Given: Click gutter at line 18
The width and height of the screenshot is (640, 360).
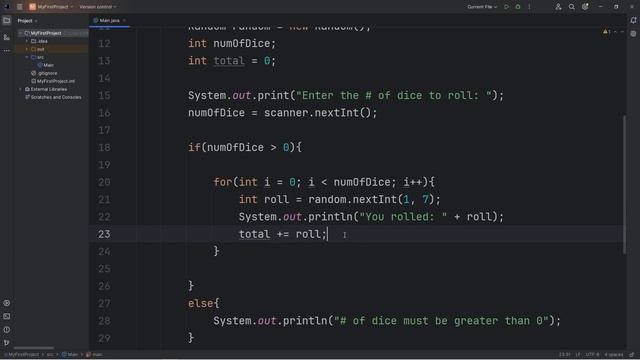Looking at the screenshot, I should pos(104,147).
